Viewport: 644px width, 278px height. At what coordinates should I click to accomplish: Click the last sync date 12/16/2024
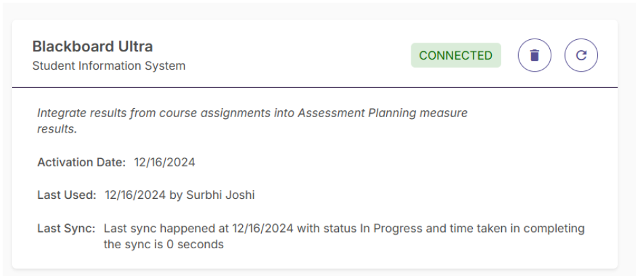click(x=263, y=228)
